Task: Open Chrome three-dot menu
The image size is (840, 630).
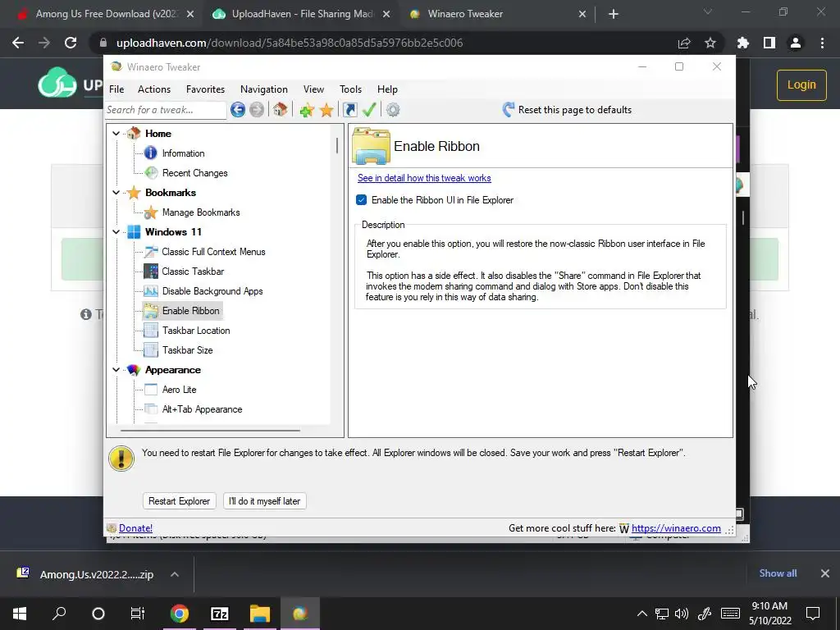Action: (822, 43)
